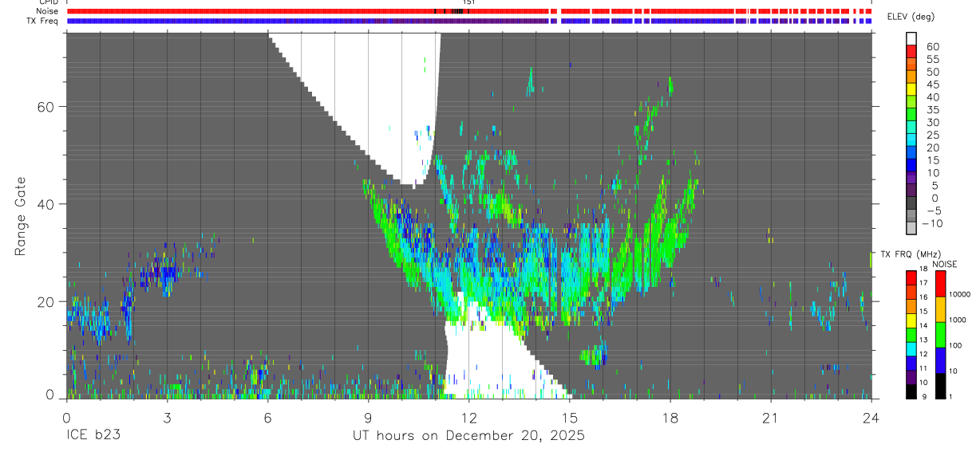
Task: Select the red segment of NOISE bar
Action: pyautogui.click(x=940, y=283)
